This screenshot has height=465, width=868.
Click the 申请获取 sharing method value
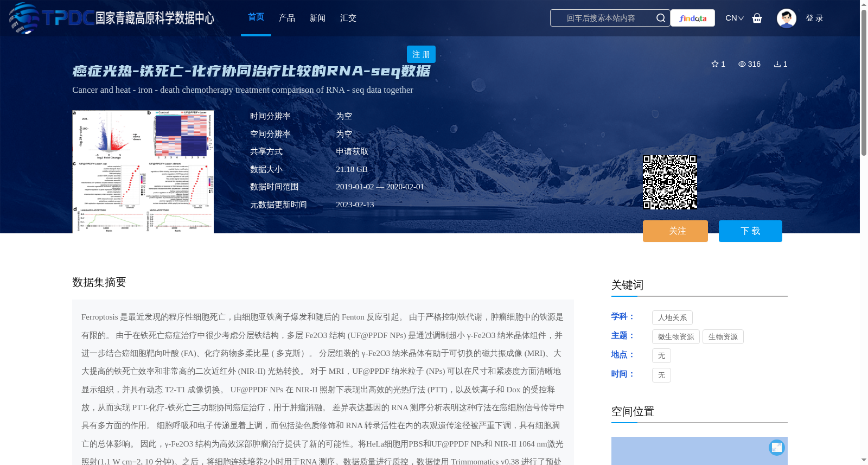point(352,151)
